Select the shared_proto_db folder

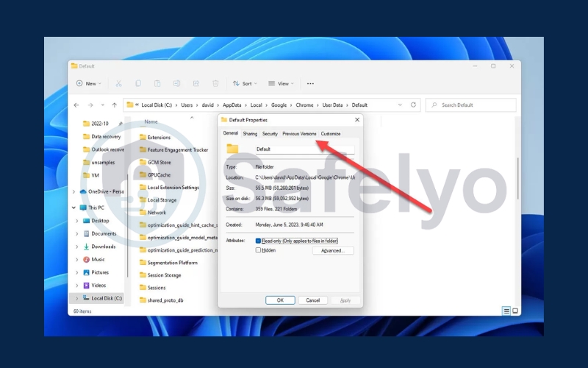point(161,300)
